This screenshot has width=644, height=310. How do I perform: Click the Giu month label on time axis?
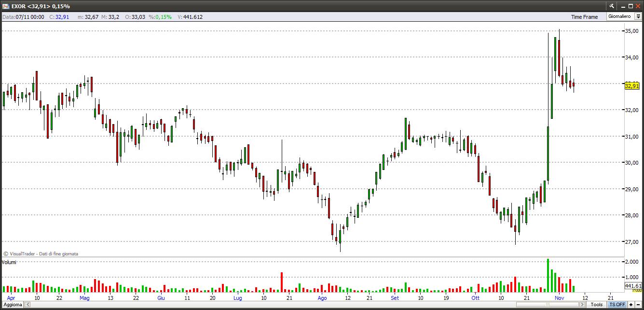[x=161, y=298]
